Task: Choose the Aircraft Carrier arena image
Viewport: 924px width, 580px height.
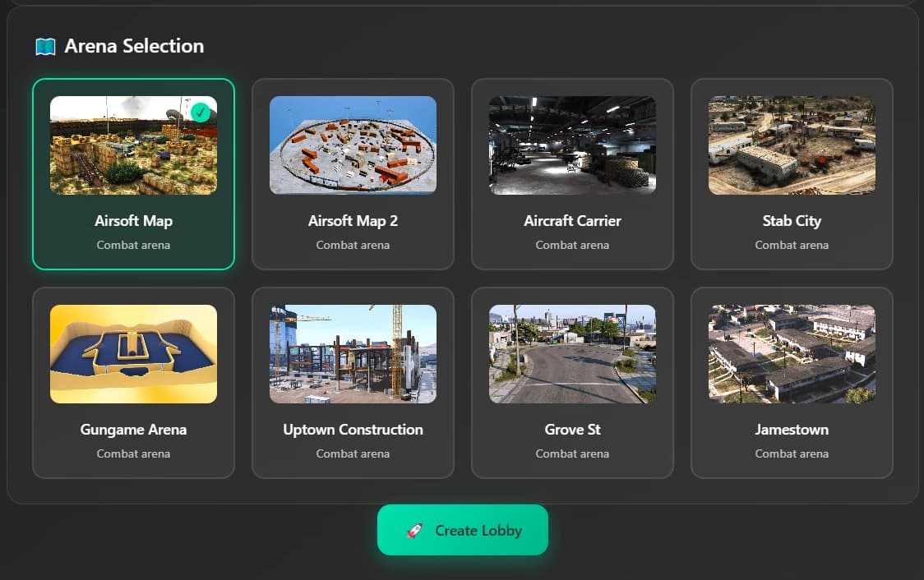Action: (x=572, y=145)
